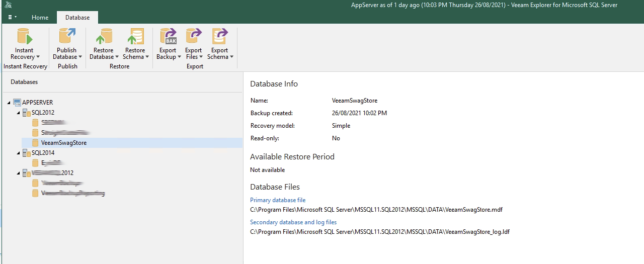This screenshot has height=264, width=644.
Task: Click the Recovery model value Simple
Action: coord(341,126)
